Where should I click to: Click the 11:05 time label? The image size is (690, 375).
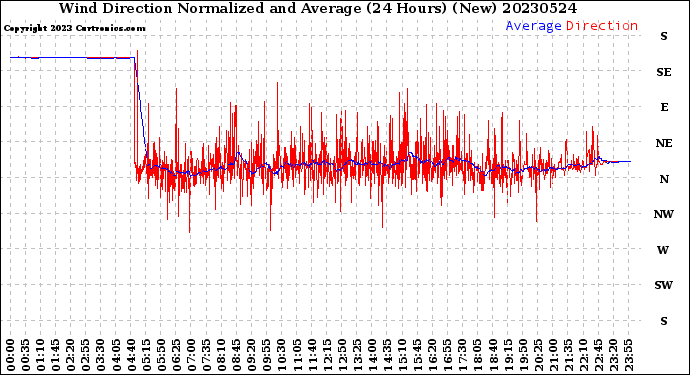point(297,355)
